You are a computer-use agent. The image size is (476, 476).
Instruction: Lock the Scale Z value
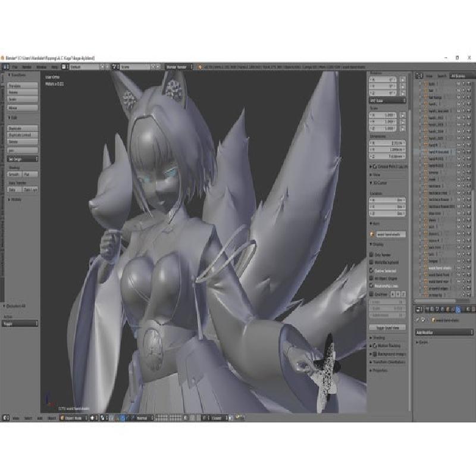tap(403, 129)
